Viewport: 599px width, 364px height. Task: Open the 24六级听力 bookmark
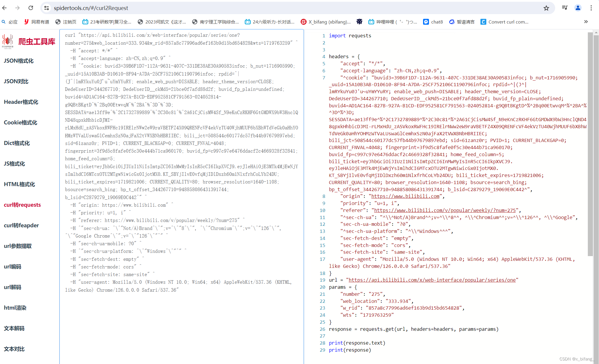(x=270, y=22)
